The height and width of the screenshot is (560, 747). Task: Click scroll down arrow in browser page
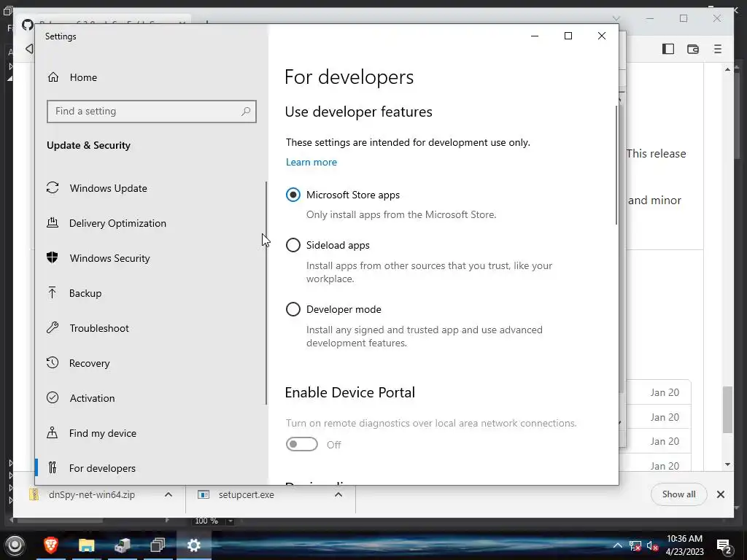click(727, 464)
